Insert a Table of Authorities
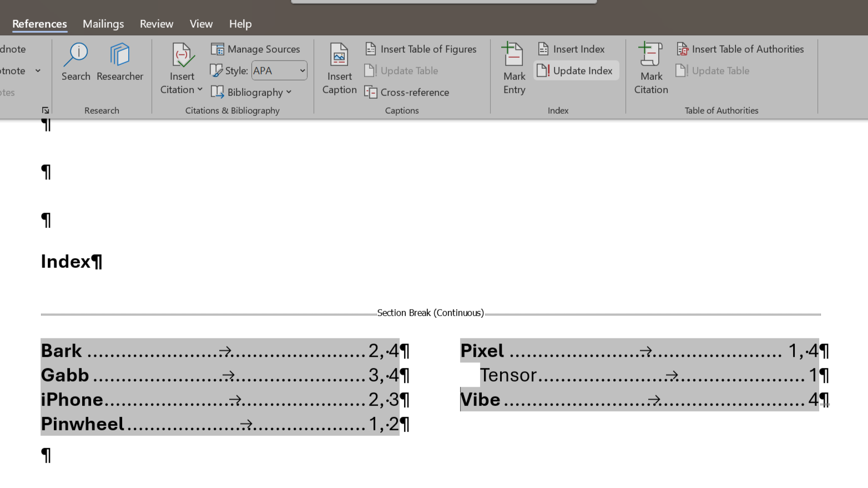 pyautogui.click(x=740, y=49)
